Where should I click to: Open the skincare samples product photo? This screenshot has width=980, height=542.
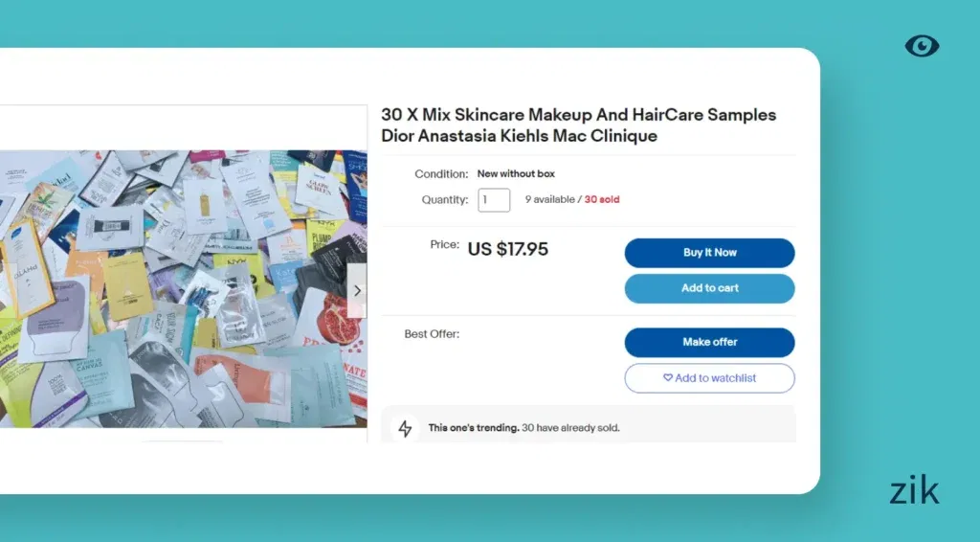coord(183,289)
